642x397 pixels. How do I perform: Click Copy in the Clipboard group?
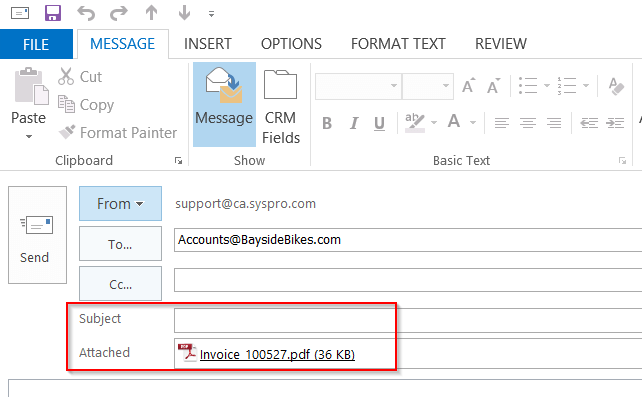click(86, 104)
